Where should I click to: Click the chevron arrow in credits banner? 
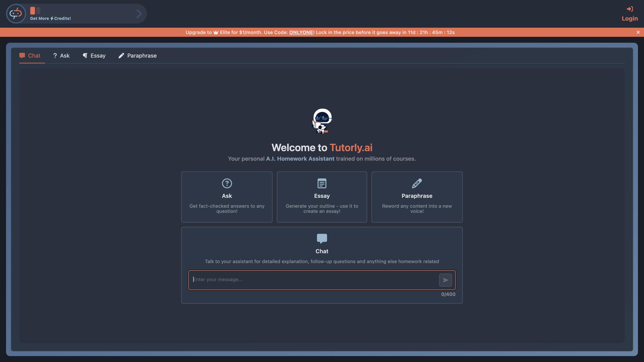tap(139, 13)
